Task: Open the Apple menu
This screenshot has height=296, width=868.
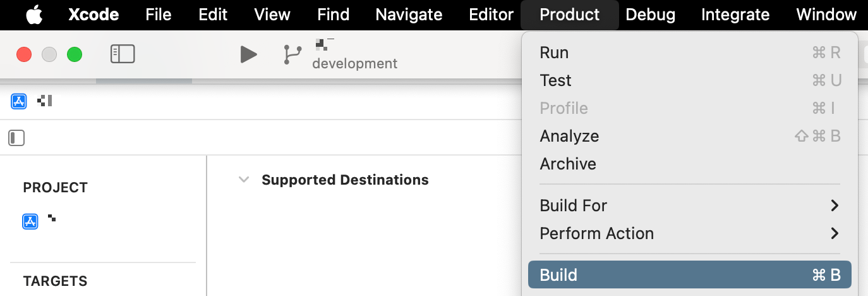Action: (x=34, y=15)
